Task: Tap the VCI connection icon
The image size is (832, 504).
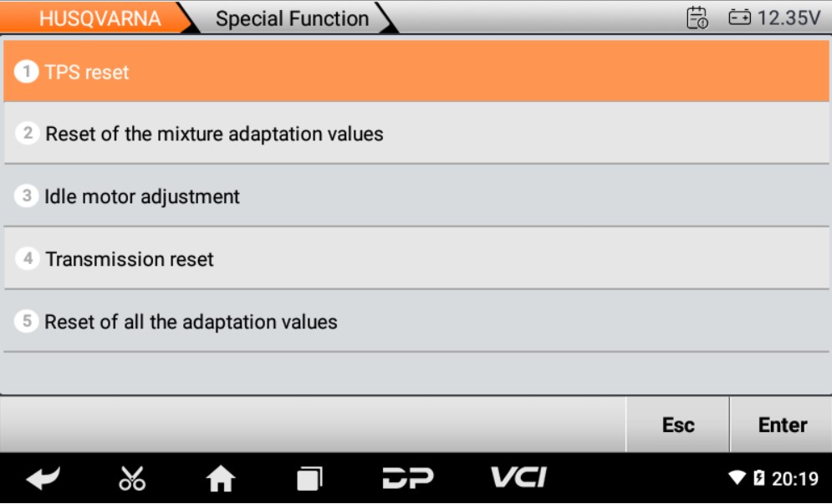Action: [518, 478]
